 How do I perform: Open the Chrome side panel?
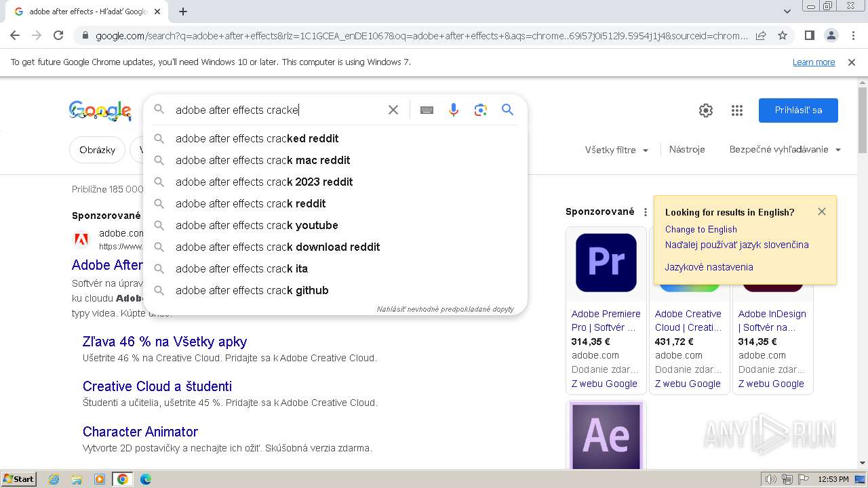tap(809, 35)
